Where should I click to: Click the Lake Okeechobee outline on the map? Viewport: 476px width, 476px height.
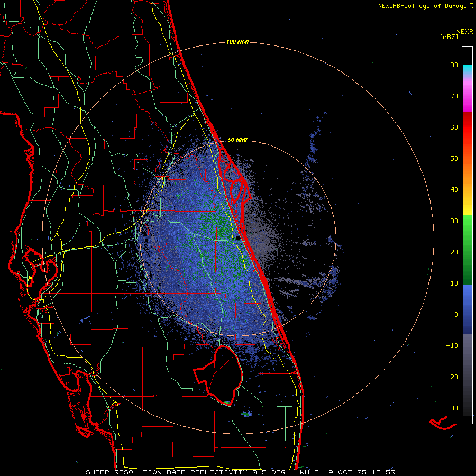click(218, 376)
